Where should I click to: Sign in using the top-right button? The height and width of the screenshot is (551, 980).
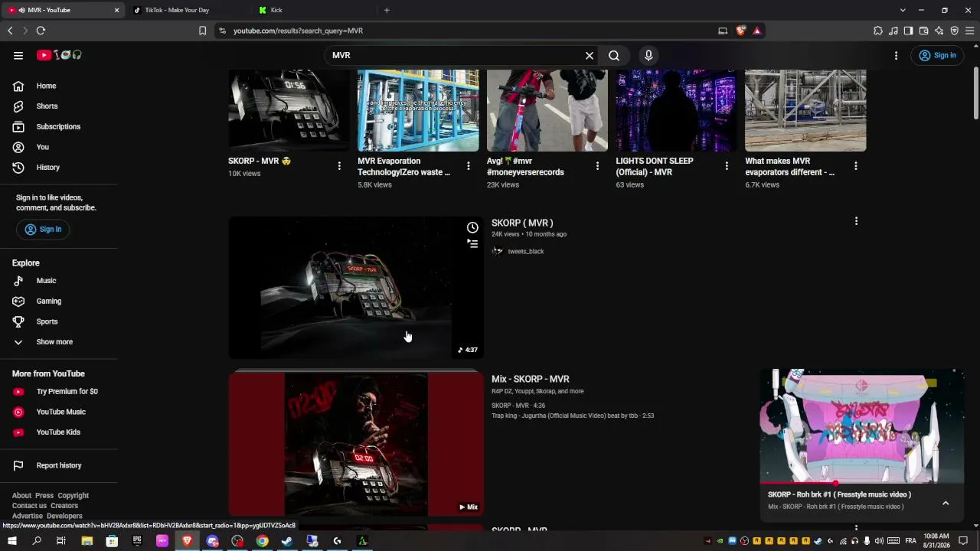(937, 55)
